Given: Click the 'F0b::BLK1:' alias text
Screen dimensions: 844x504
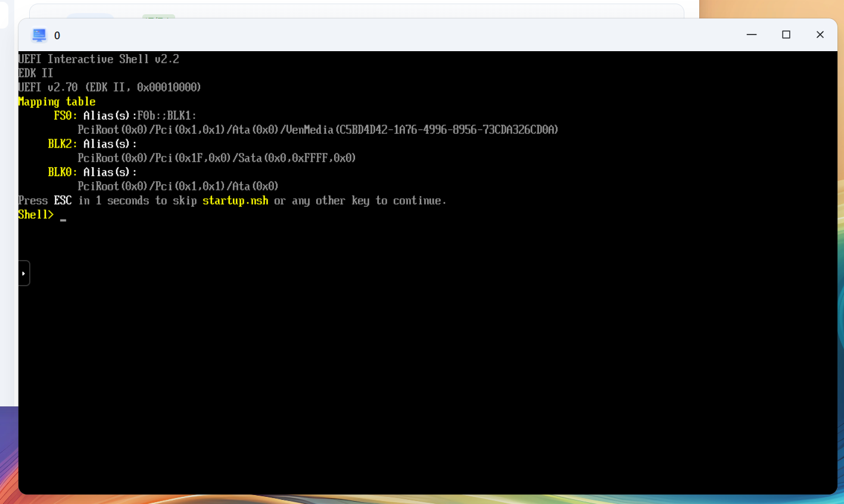Looking at the screenshot, I should tap(167, 115).
